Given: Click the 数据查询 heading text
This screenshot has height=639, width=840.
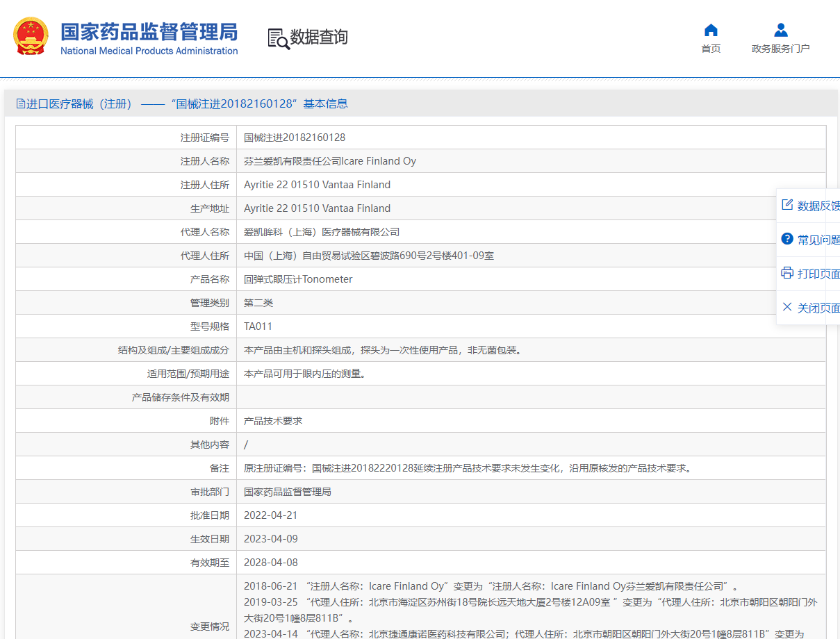Looking at the screenshot, I should click(x=319, y=38).
